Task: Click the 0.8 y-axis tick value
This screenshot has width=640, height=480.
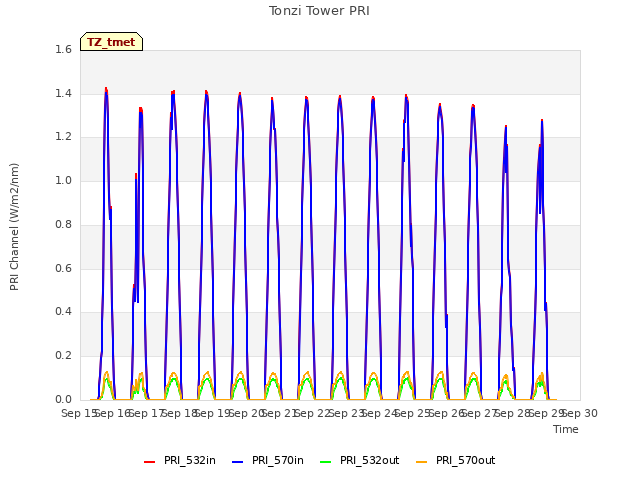Action: coord(63,224)
